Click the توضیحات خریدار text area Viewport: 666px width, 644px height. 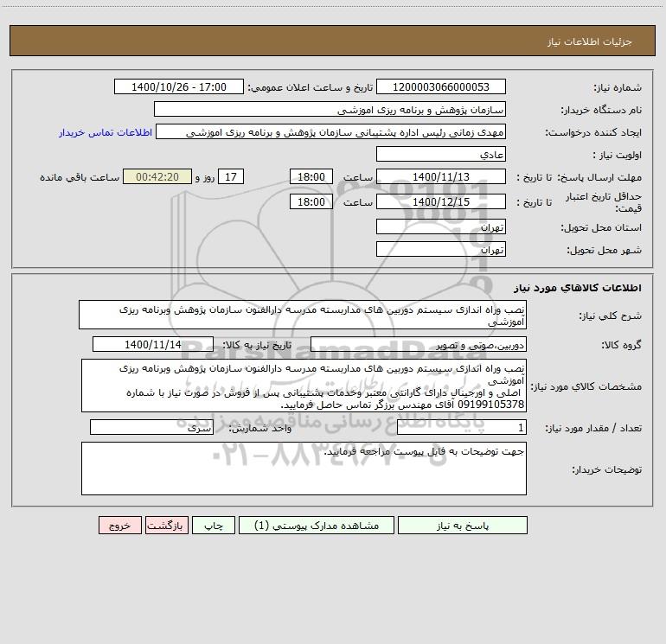pyautogui.click(x=304, y=469)
